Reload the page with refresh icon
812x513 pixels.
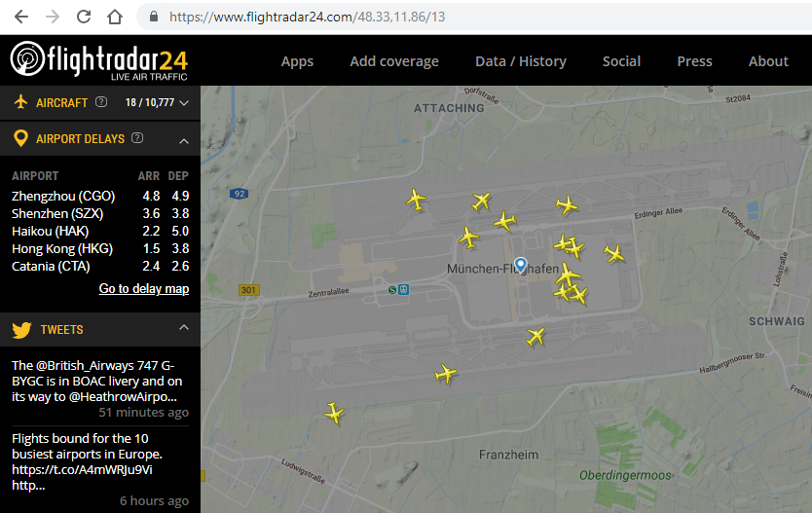tap(84, 17)
